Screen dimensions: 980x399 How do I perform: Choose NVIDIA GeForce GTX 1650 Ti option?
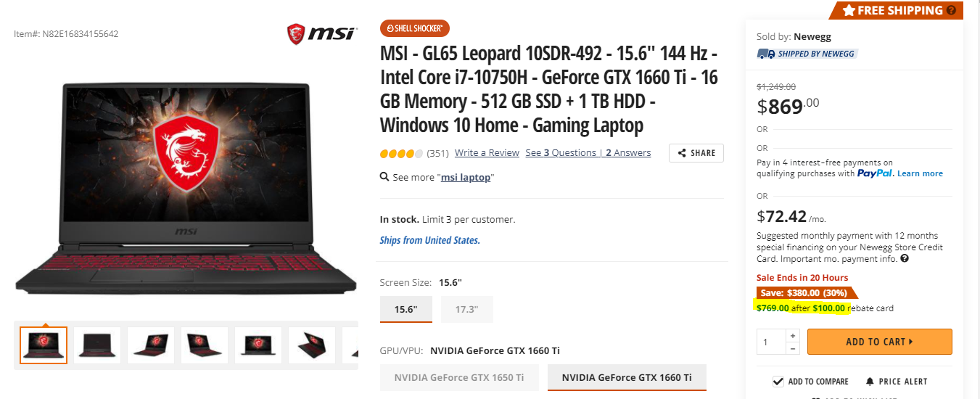point(459,377)
